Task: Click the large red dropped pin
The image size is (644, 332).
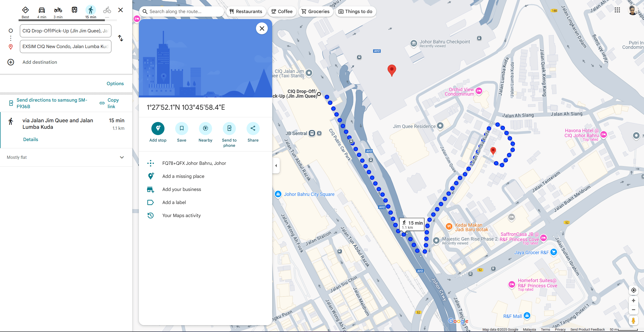Action: click(x=392, y=71)
